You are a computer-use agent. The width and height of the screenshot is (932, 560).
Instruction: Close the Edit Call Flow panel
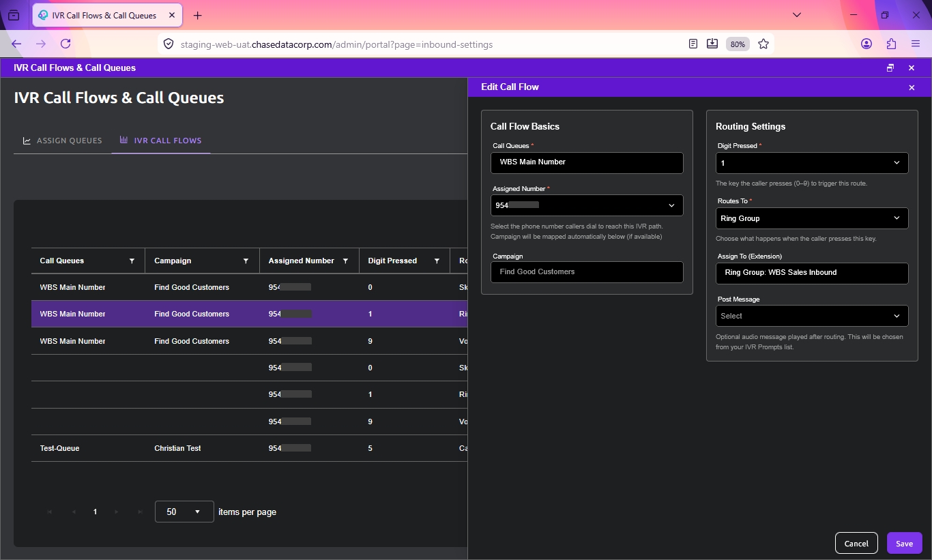click(x=912, y=87)
